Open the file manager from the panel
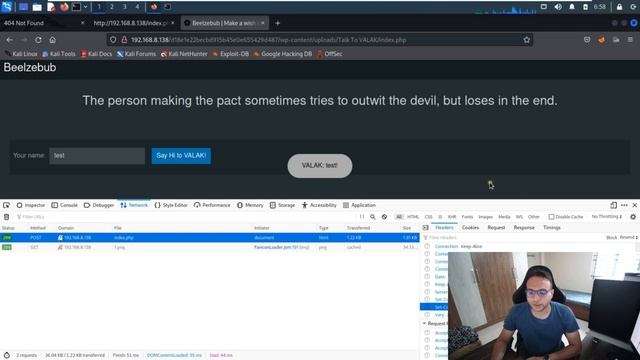This screenshot has height=360, width=640. tap(37, 7)
